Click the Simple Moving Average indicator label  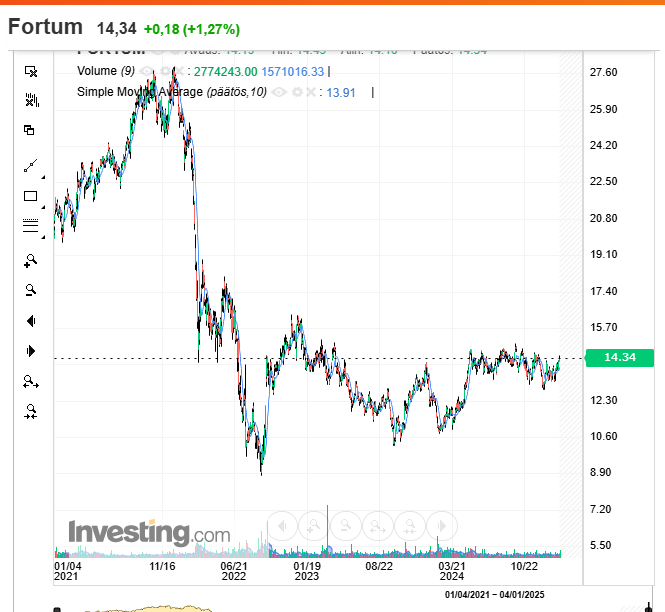coord(172,92)
